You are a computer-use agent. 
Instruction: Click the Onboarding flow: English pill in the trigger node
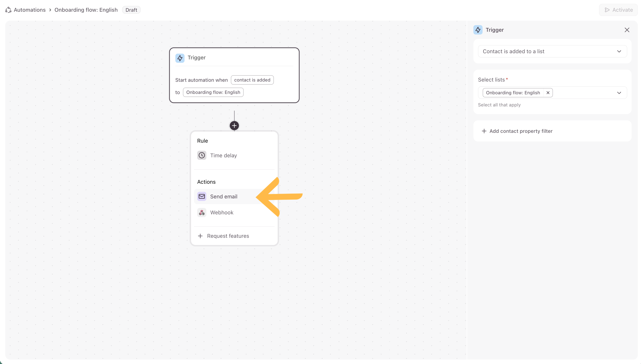(213, 92)
